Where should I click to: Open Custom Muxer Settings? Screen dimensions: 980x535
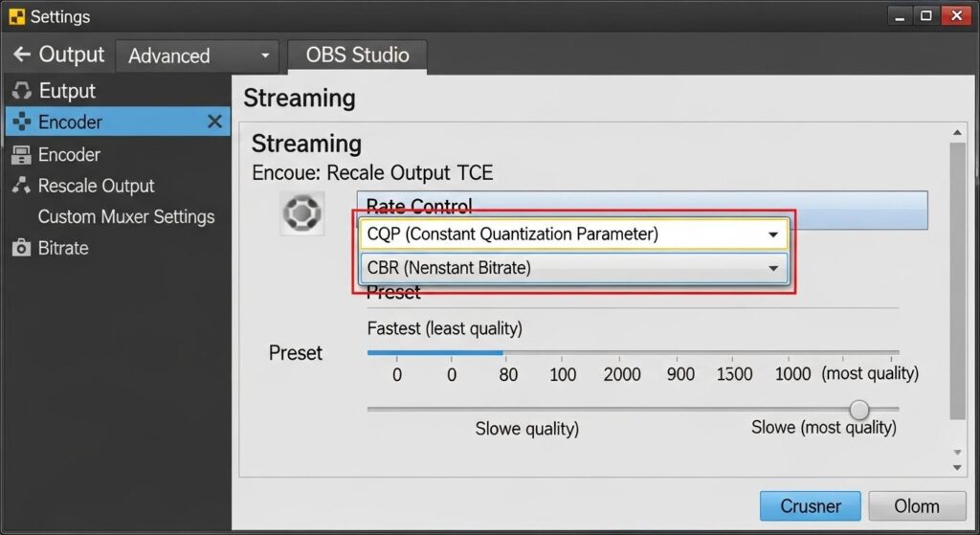pos(126,216)
